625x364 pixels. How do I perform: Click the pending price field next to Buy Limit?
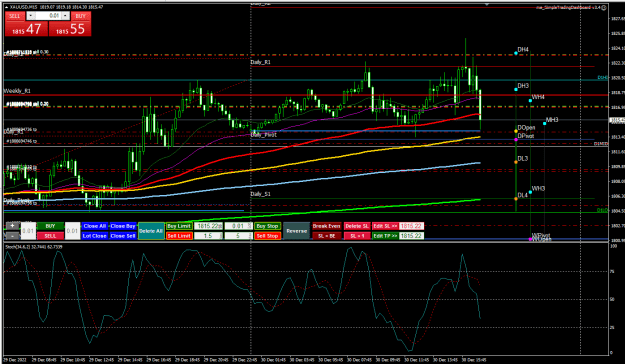click(x=208, y=226)
